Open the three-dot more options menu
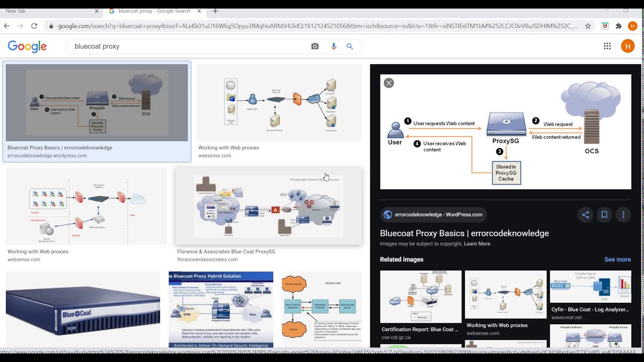 pyautogui.click(x=623, y=215)
